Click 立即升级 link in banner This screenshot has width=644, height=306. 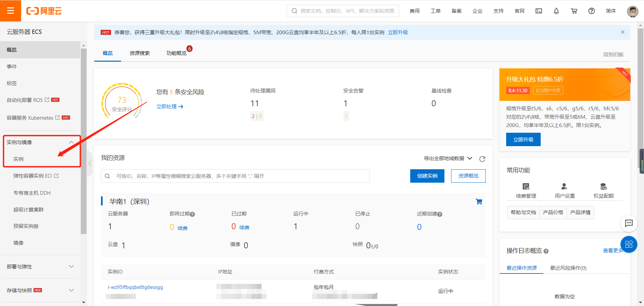click(x=398, y=32)
